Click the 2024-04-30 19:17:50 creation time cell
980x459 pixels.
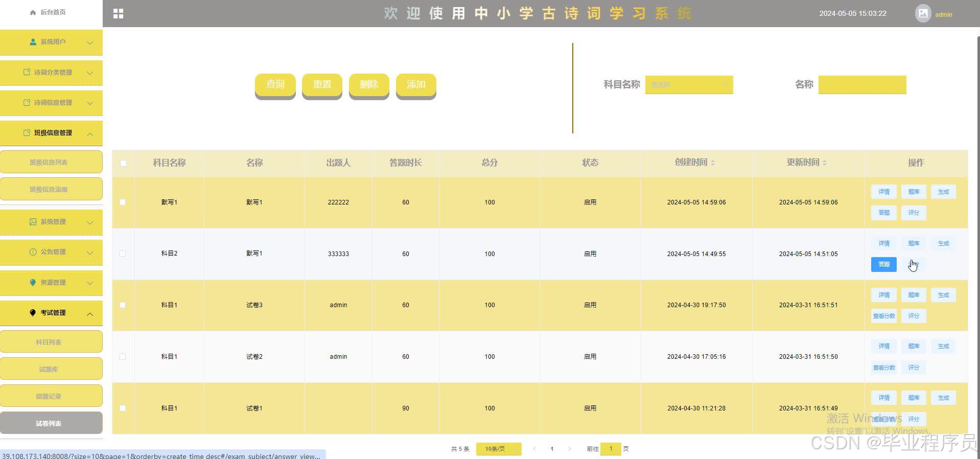pyautogui.click(x=696, y=305)
